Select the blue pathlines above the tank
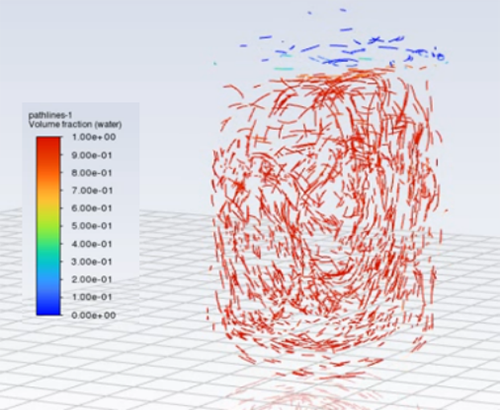 tap(343, 51)
